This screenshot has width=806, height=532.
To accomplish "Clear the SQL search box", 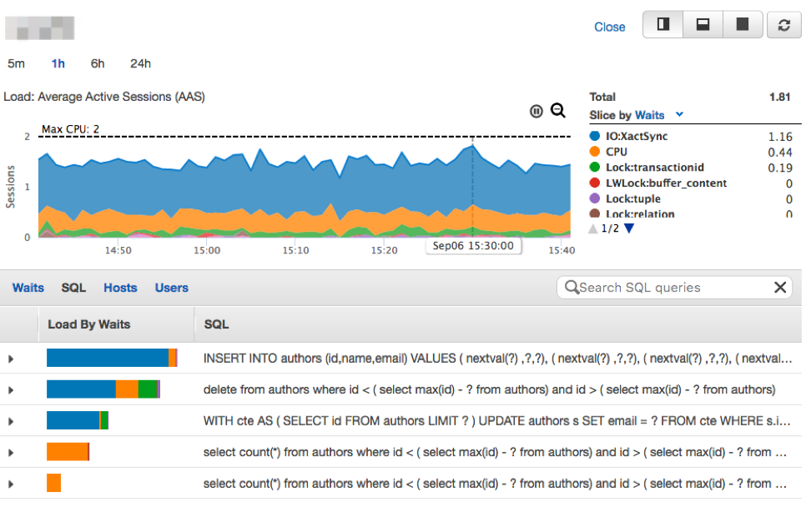I will coord(780,287).
